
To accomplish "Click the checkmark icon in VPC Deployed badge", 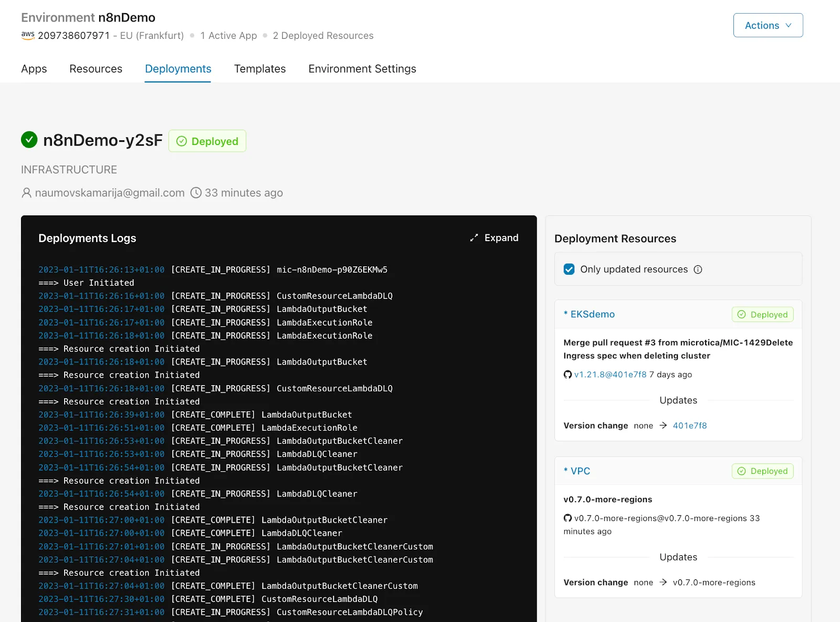I will (x=742, y=471).
